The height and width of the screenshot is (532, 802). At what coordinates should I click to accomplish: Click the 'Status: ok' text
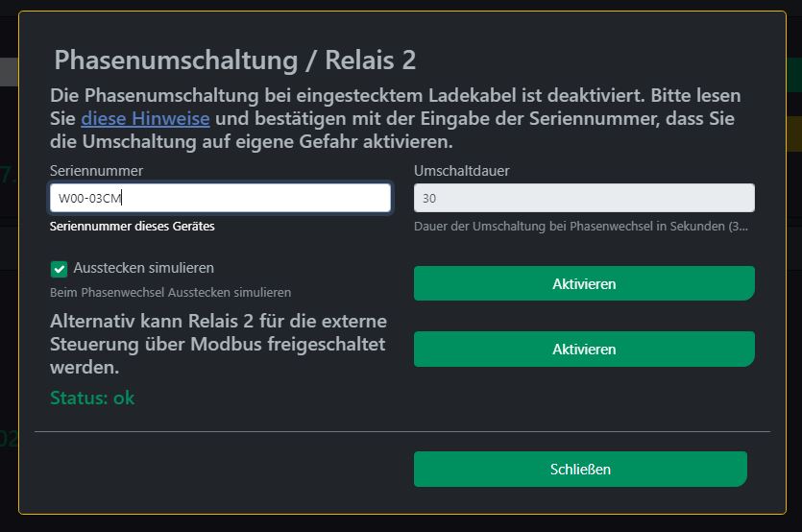pos(92,398)
